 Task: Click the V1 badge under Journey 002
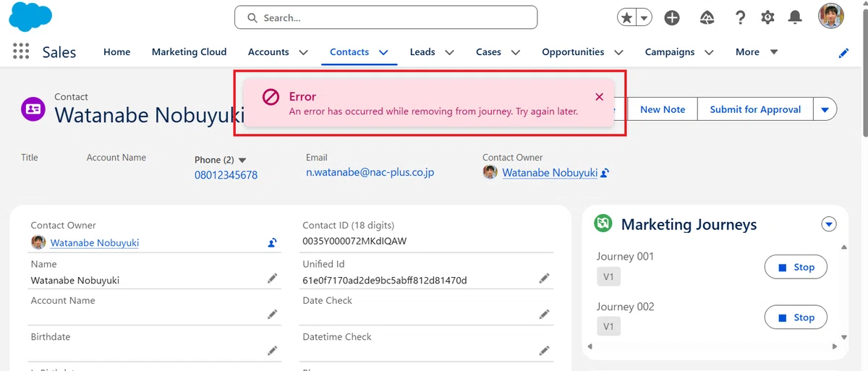coord(608,327)
